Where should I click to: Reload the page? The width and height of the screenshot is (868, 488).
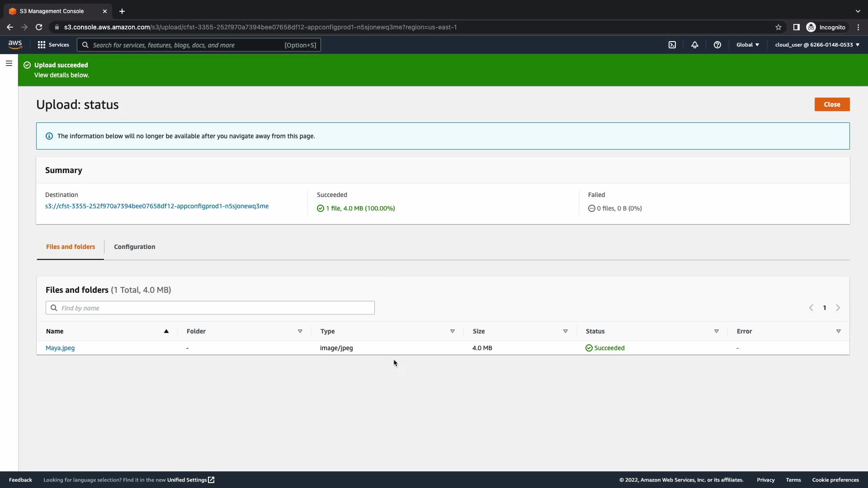click(39, 27)
